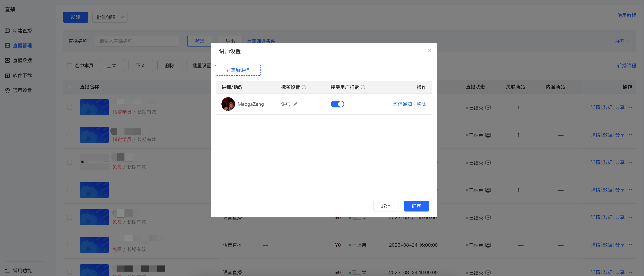Click the 通用设置 gear icon
644x276 pixels.
point(7,90)
